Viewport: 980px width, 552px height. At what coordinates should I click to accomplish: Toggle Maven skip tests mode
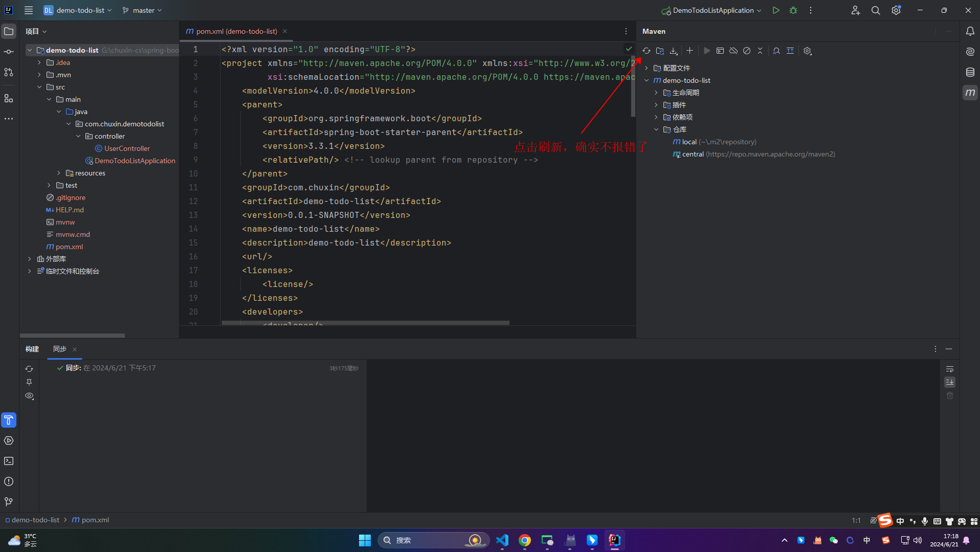pyautogui.click(x=747, y=51)
